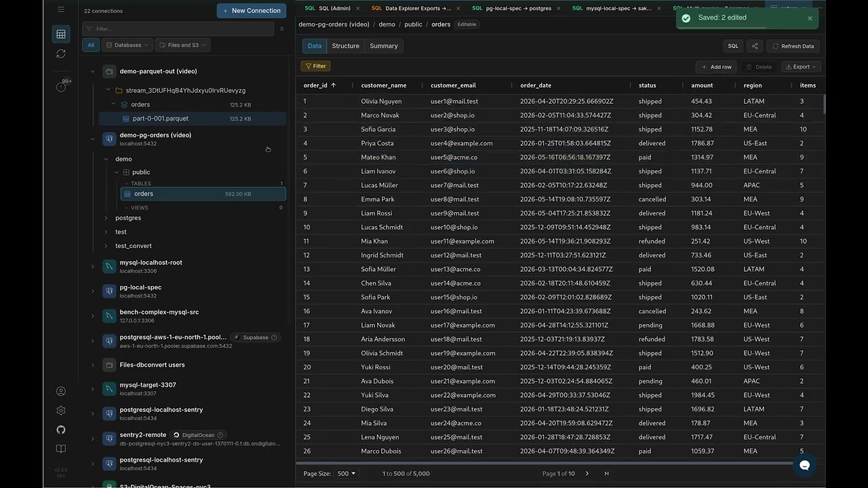This screenshot has height=488, width=868.
Task: Click the Files-dbconvert users folder icon
Action: click(108, 365)
